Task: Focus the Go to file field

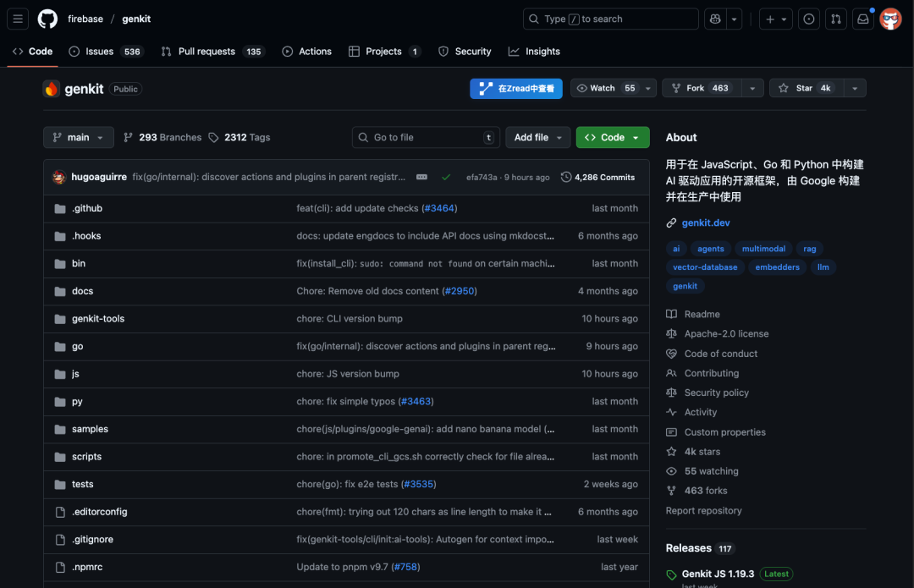Action: click(x=426, y=138)
